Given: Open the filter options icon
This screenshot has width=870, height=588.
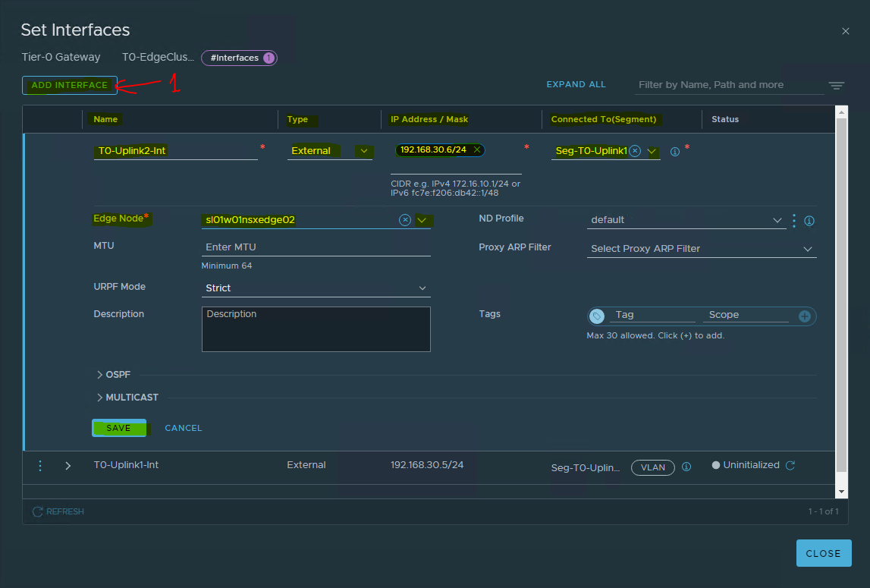Looking at the screenshot, I should click(836, 86).
